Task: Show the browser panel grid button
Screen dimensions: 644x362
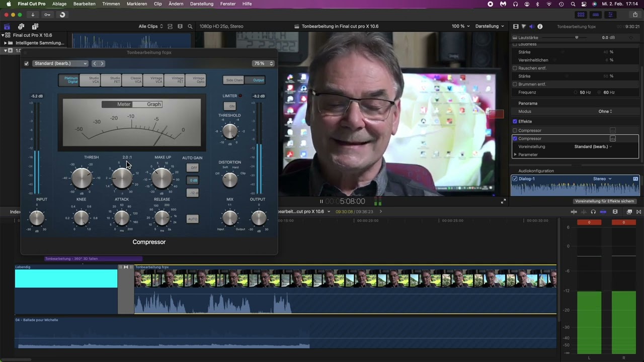Action: (x=581, y=15)
